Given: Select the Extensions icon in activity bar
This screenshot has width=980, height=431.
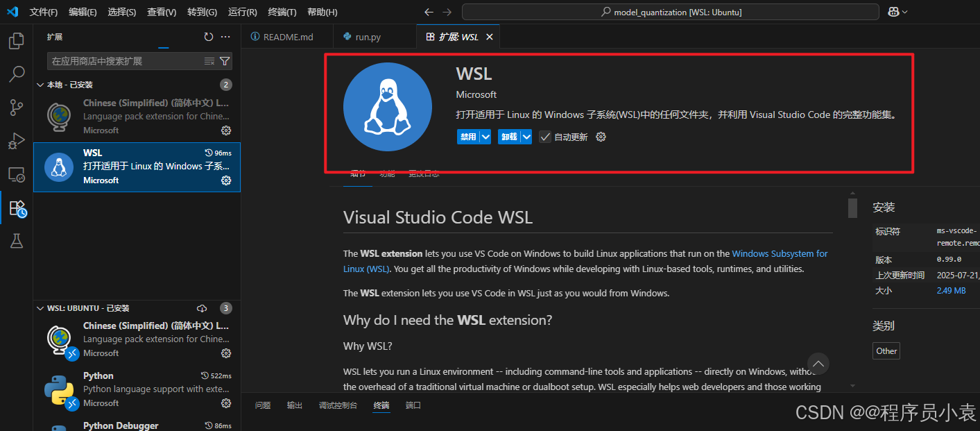Looking at the screenshot, I should pos(17,208).
